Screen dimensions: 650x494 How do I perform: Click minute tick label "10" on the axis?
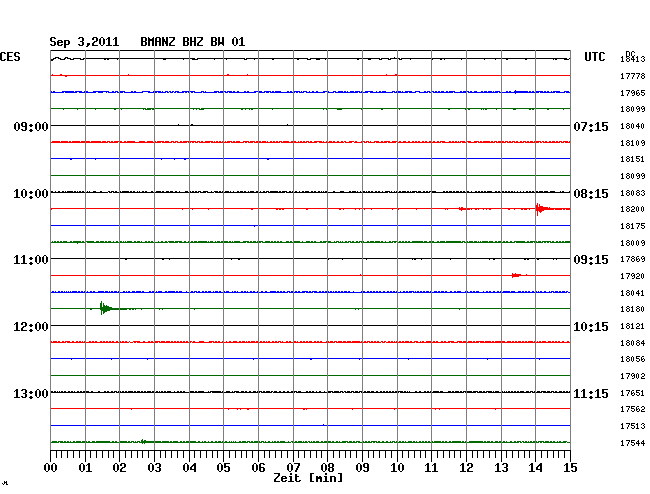tap(397, 468)
